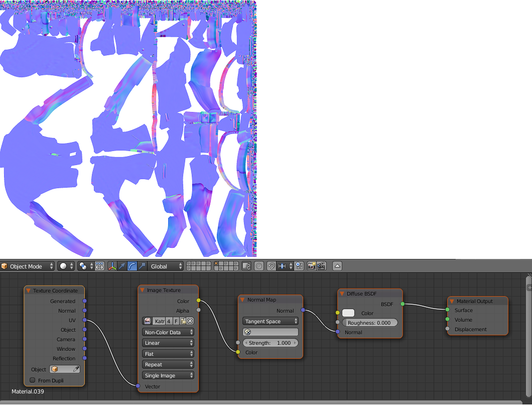Click Image Texture Alpha output socket
The width and height of the screenshot is (532, 406).
coord(198,310)
